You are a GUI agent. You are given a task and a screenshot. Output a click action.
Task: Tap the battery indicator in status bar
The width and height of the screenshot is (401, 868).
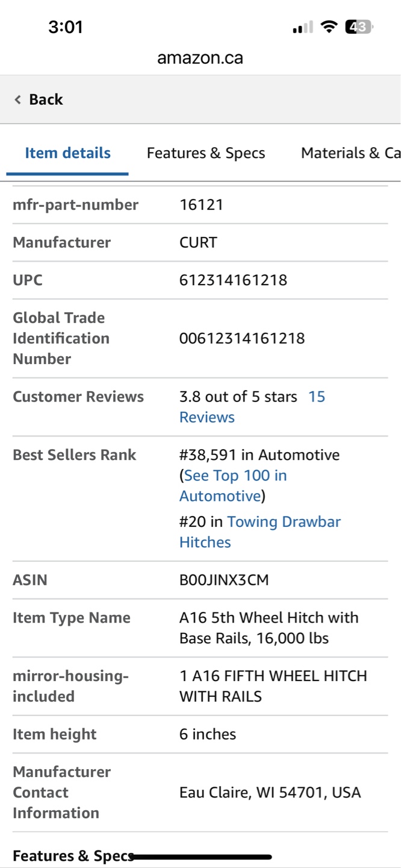click(x=359, y=27)
